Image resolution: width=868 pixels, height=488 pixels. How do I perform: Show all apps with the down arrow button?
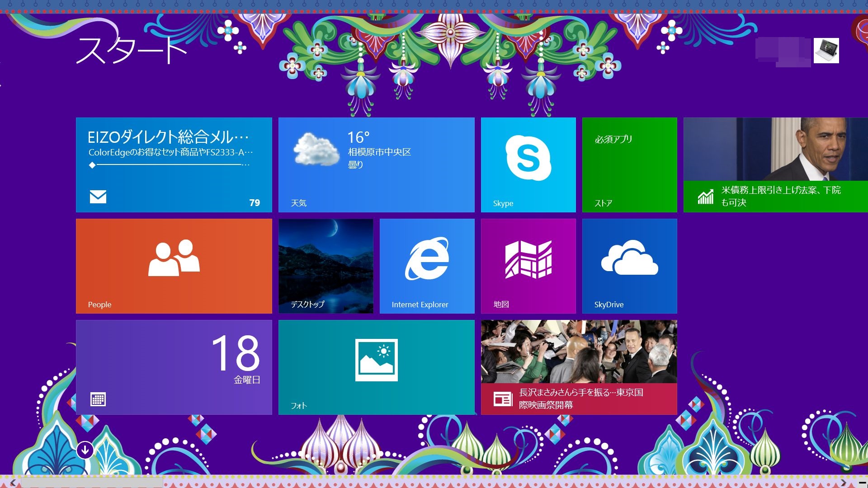click(x=85, y=450)
